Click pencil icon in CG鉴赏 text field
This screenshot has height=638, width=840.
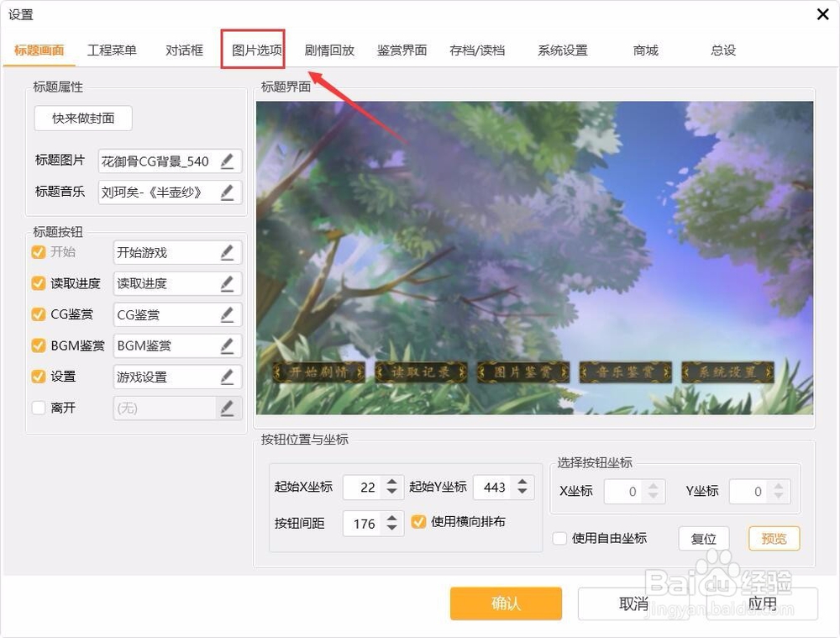click(x=227, y=314)
